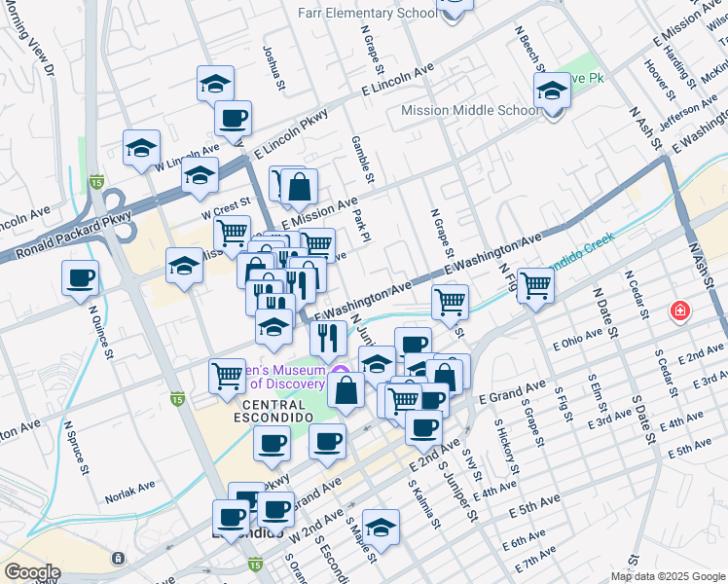
Task: Click the coffee marker under Central Escondido label
Action: (x=273, y=445)
